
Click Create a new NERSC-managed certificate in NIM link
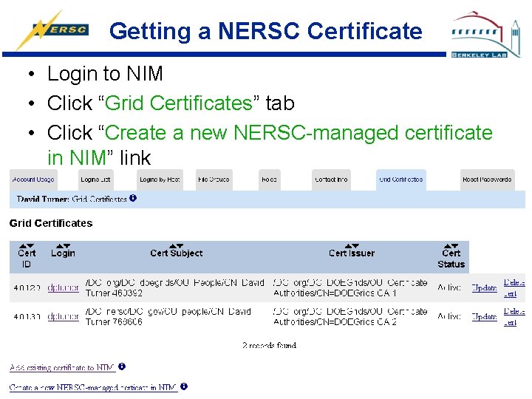[x=94, y=387]
